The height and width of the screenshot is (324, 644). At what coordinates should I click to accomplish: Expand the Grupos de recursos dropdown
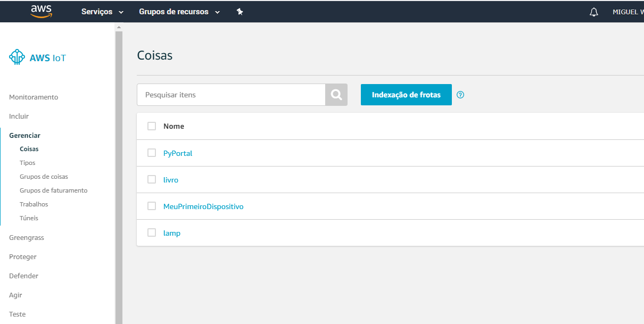click(x=179, y=12)
